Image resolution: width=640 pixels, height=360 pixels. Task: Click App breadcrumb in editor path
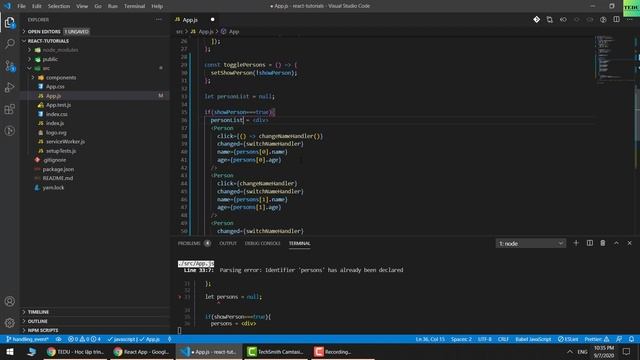coord(234,31)
